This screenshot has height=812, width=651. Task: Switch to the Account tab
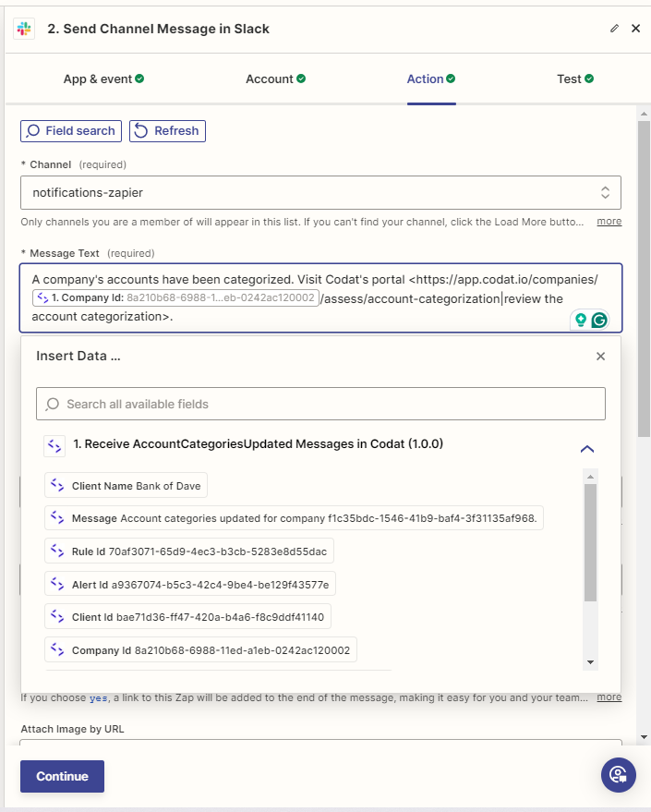pyautogui.click(x=275, y=79)
